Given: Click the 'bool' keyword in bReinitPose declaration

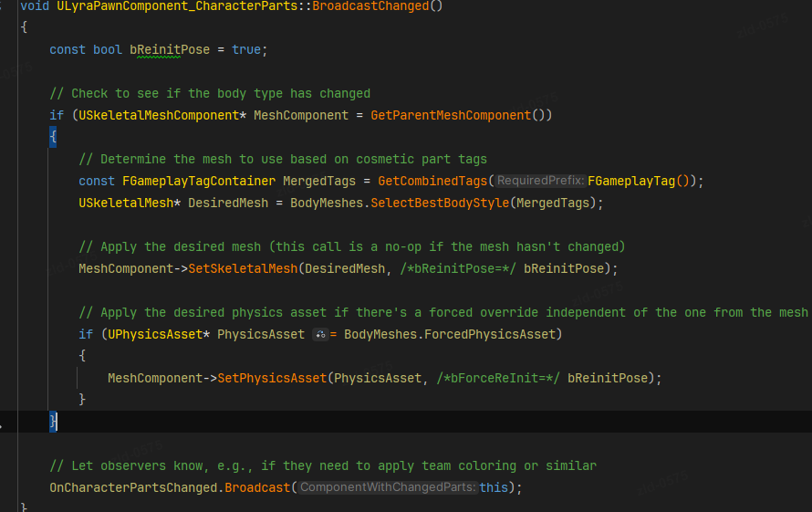Looking at the screenshot, I should coord(108,50).
